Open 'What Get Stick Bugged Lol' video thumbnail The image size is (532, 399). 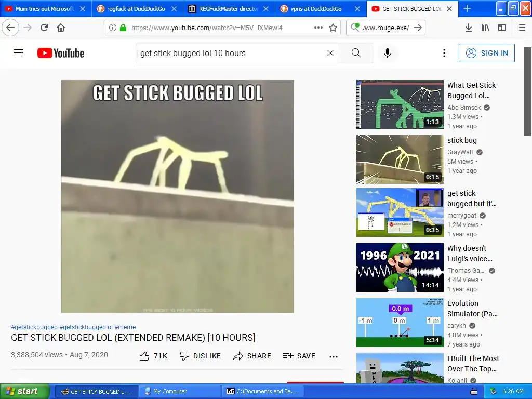click(400, 104)
